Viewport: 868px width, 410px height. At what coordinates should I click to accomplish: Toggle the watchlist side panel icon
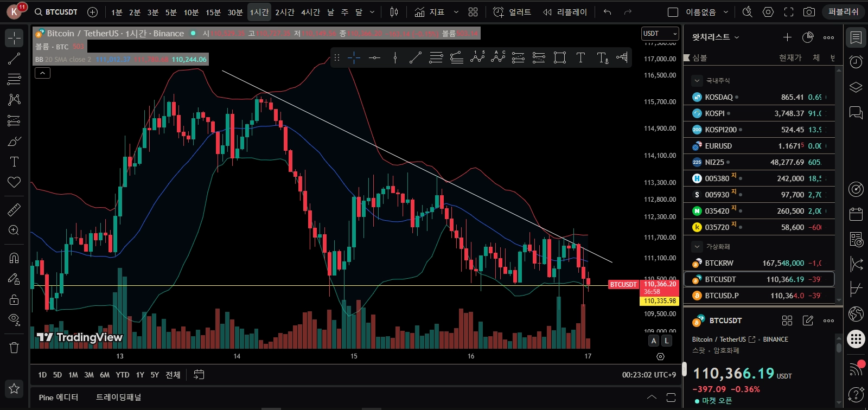856,37
